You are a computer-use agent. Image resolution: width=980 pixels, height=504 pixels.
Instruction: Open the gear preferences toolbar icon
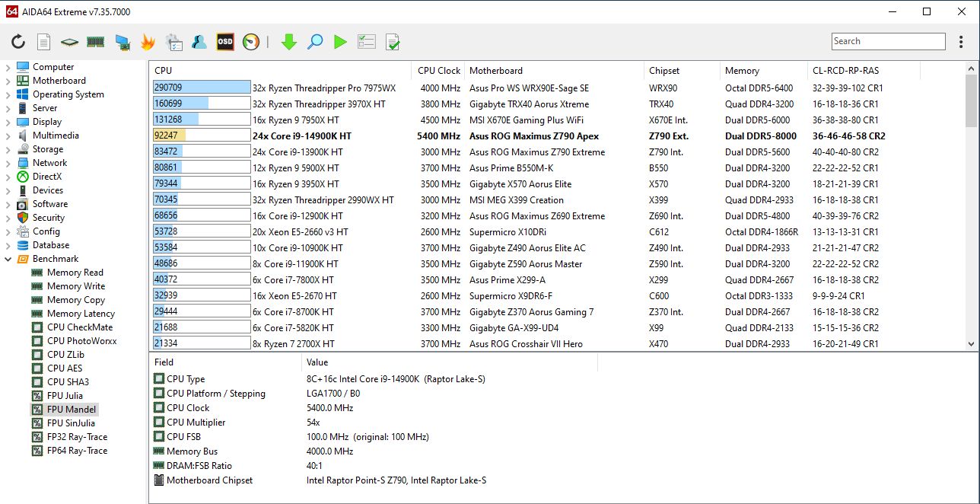pyautogui.click(x=173, y=42)
